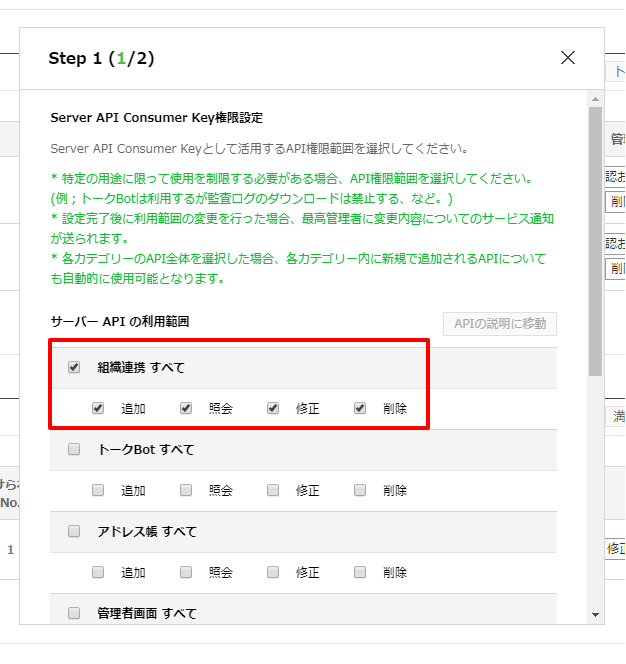Check 管理者画面 すべて checkbox
This screenshot has width=626, height=664.
pyautogui.click(x=74, y=613)
